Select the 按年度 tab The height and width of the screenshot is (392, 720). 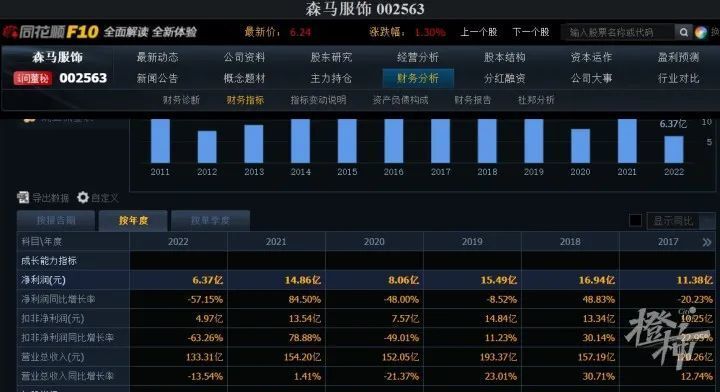(x=134, y=221)
